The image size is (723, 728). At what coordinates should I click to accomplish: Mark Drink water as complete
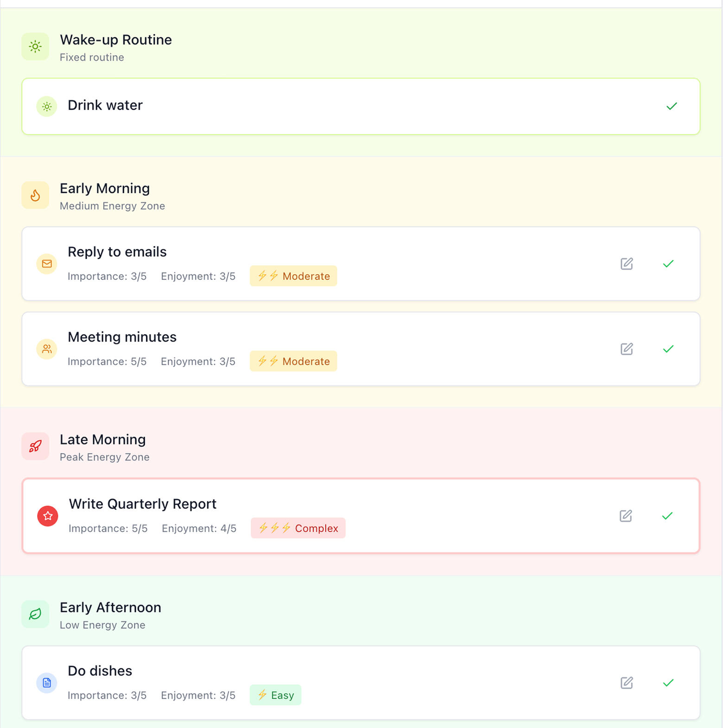672,106
